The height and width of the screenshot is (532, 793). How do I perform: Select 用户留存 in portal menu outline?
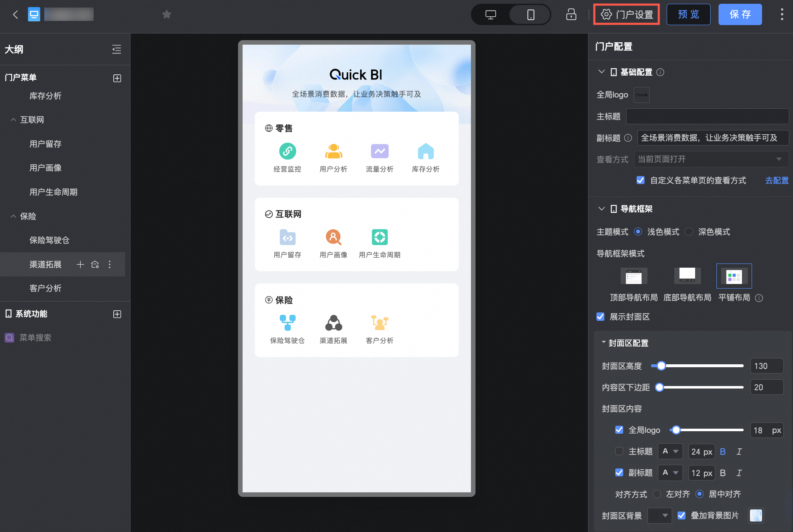(45, 144)
